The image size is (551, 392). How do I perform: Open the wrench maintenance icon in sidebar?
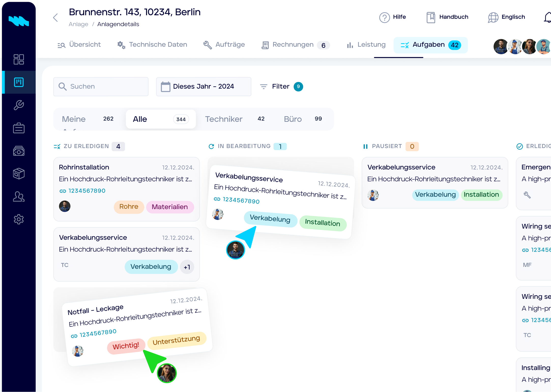19,105
